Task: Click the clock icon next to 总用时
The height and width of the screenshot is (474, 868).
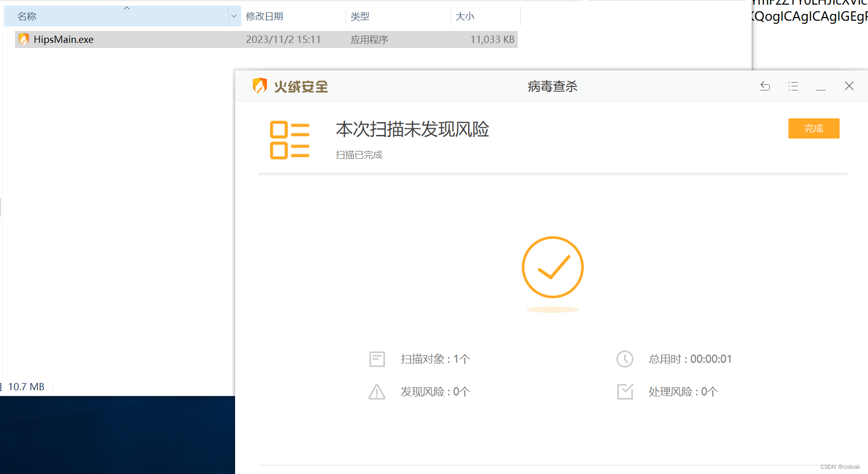Action: [x=625, y=359]
